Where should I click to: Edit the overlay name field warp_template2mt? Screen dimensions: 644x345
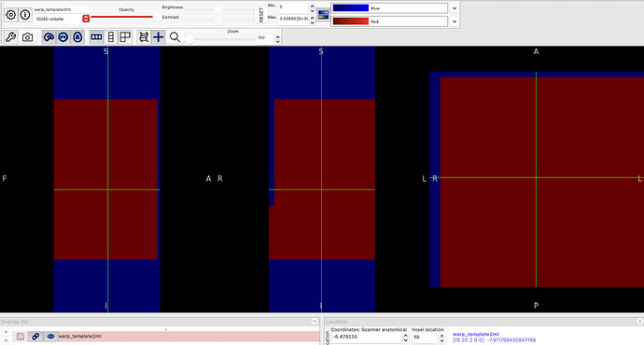(62, 9)
